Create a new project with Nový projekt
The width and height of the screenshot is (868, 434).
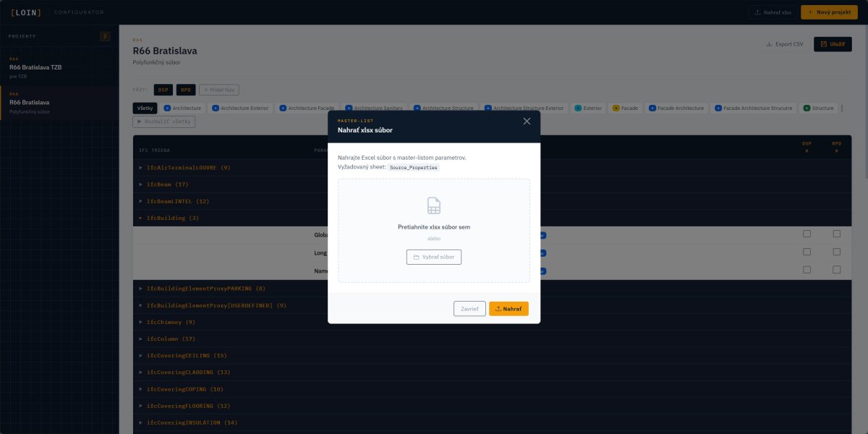(829, 12)
